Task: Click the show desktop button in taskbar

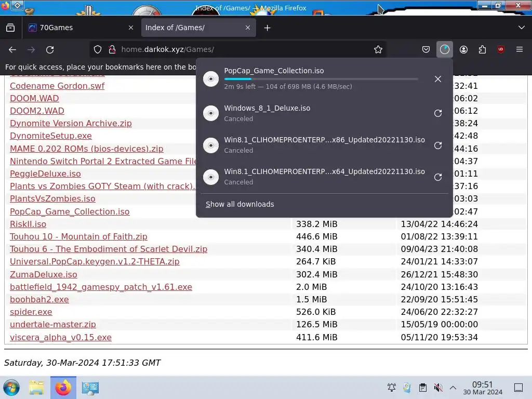Action: click(518, 388)
